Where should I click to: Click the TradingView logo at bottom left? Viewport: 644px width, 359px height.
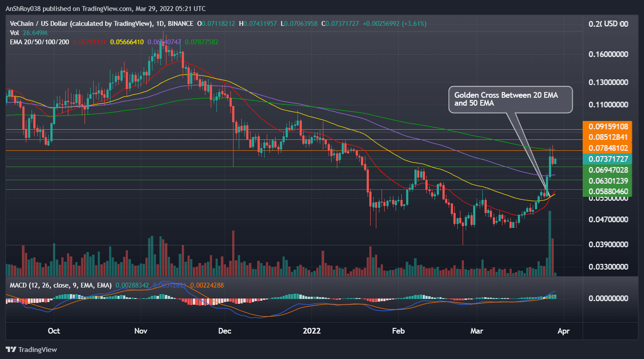pos(31,349)
